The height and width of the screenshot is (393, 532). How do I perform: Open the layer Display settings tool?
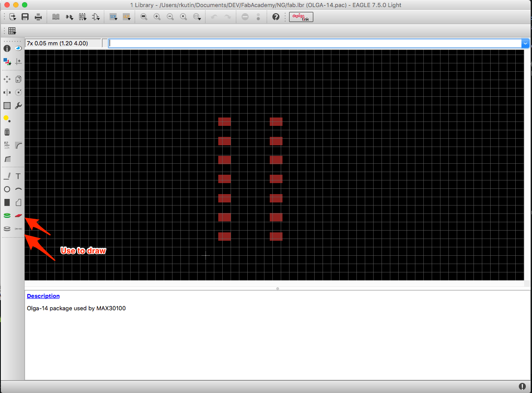point(7,62)
